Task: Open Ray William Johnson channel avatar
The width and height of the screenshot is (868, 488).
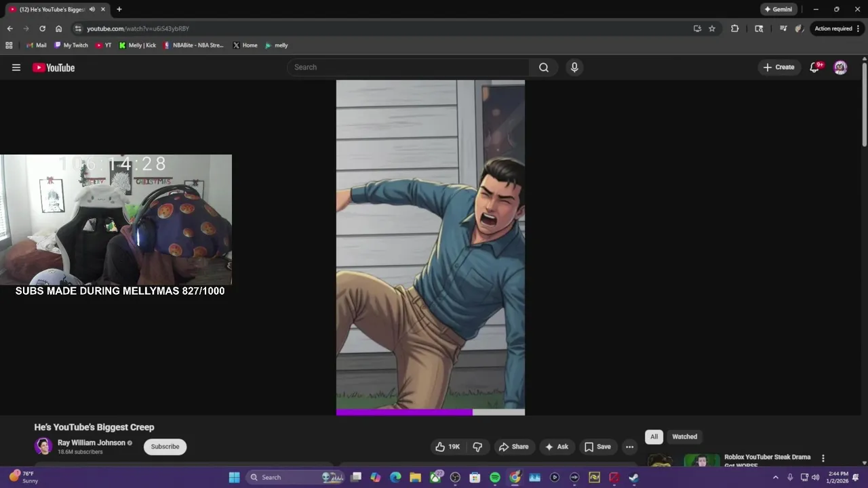Action: [x=43, y=446]
